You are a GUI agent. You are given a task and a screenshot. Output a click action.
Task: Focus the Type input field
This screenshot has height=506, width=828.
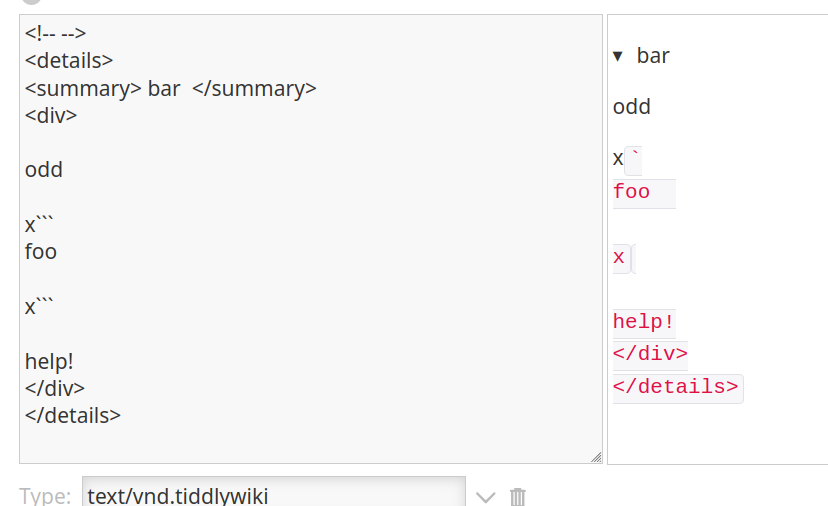[273, 494]
